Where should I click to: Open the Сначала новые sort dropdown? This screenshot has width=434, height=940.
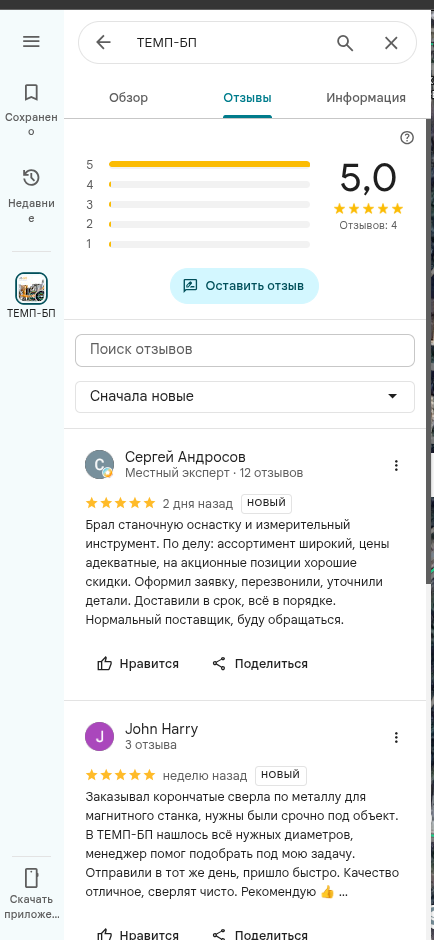pos(245,396)
